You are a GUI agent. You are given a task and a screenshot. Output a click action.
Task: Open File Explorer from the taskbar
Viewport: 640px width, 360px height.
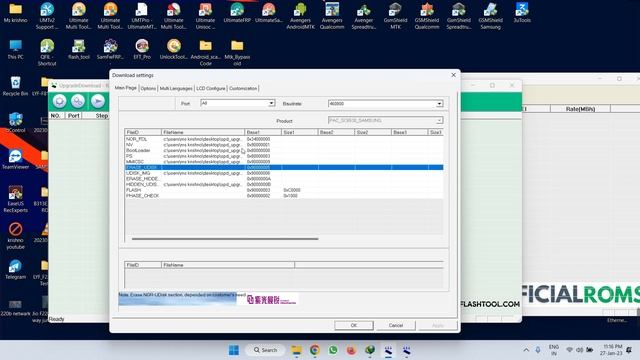pos(296,350)
